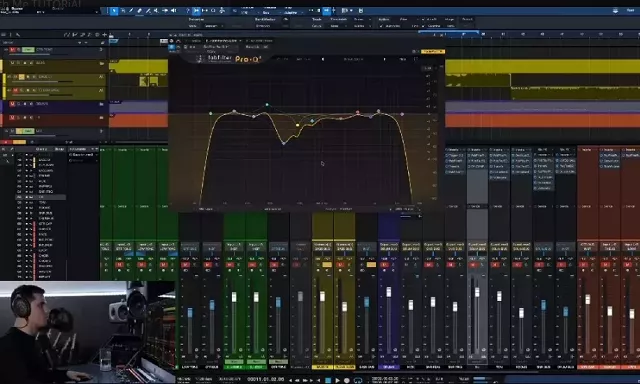This screenshot has width=640, height=384.
Task: Toggle mute on the first mixer channel
Action: tap(119, 265)
